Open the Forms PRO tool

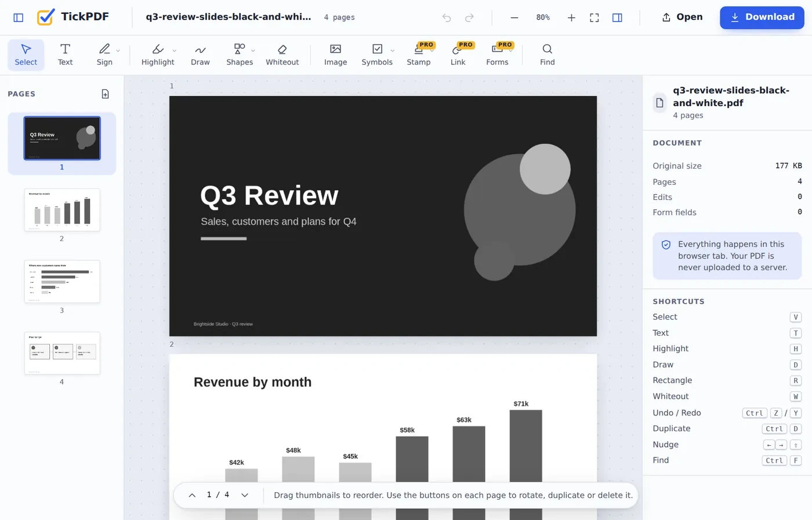(x=498, y=55)
